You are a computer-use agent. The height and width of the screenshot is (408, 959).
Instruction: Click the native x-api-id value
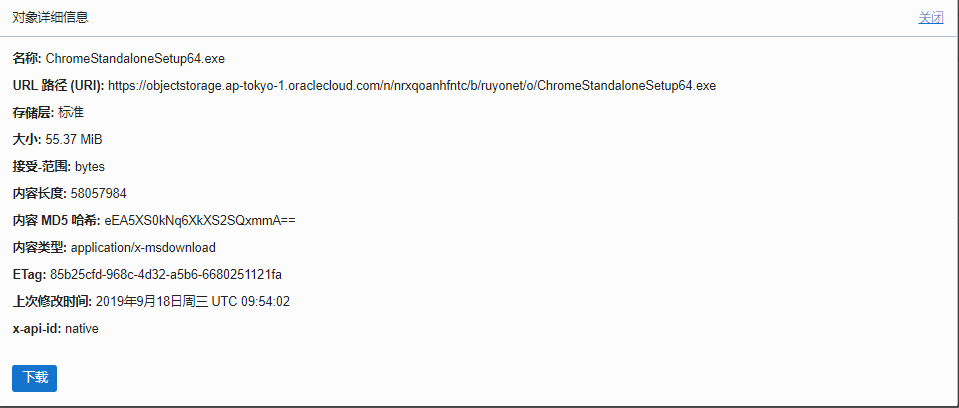click(82, 328)
